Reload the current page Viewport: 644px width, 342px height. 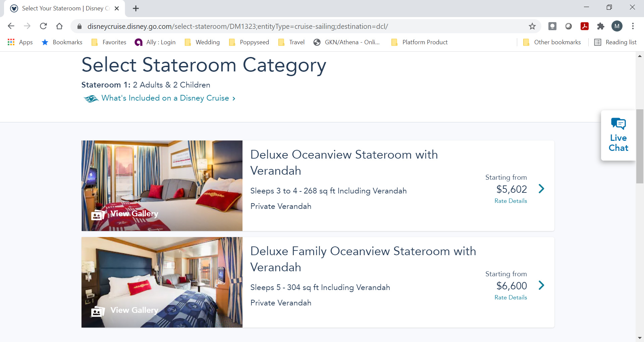(43, 26)
